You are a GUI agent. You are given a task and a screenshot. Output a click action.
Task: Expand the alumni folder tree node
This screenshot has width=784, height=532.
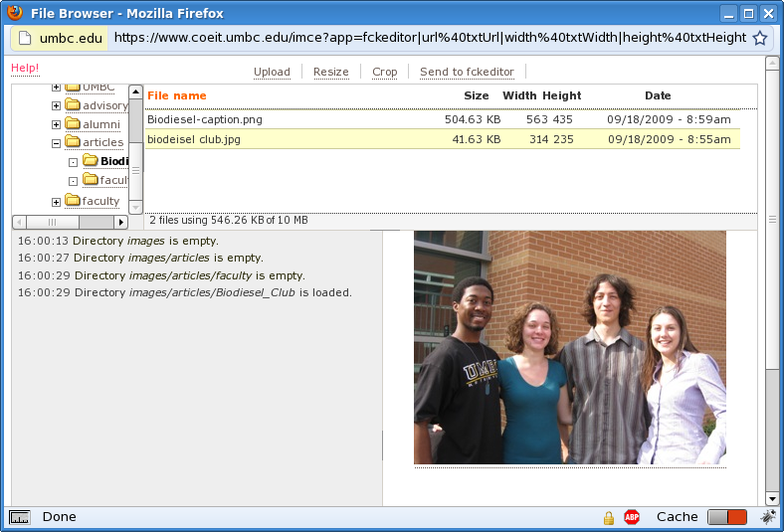[56, 124]
